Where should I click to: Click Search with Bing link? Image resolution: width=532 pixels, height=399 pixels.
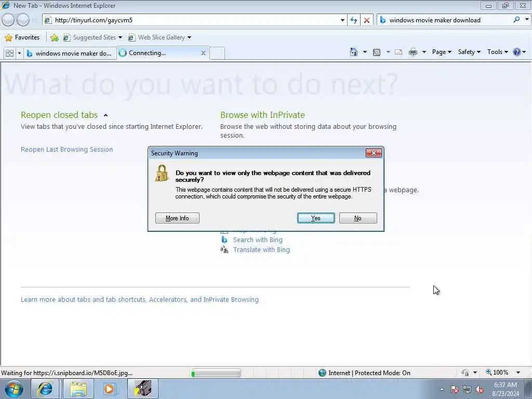click(x=258, y=240)
